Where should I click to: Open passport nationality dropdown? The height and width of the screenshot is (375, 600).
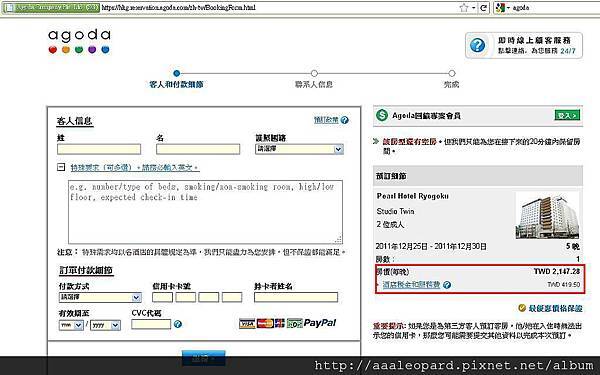click(x=299, y=149)
